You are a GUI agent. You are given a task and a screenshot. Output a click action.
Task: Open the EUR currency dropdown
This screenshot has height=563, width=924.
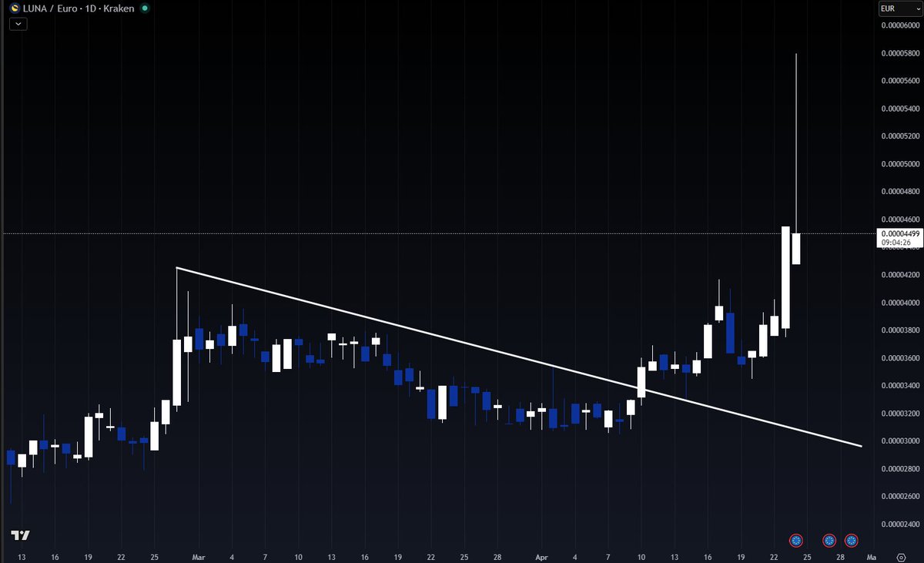pyautogui.click(x=899, y=8)
